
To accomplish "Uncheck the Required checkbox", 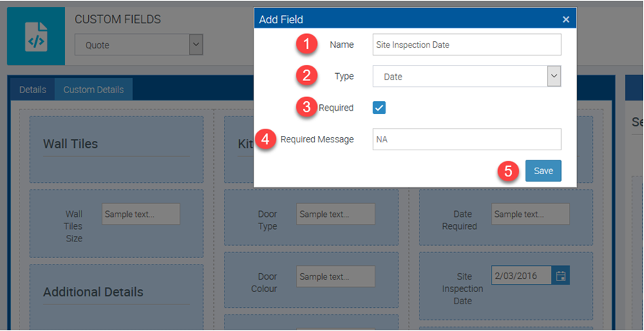I will tap(380, 108).
